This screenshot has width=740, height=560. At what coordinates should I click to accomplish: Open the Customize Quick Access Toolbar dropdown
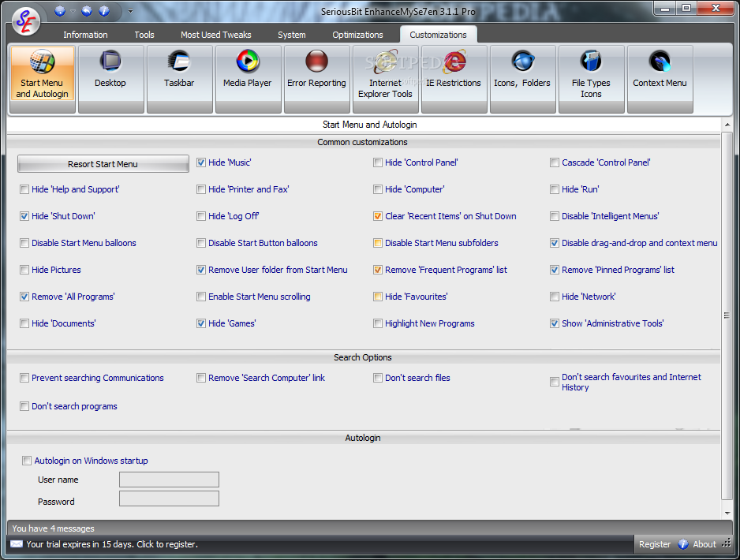point(130,11)
